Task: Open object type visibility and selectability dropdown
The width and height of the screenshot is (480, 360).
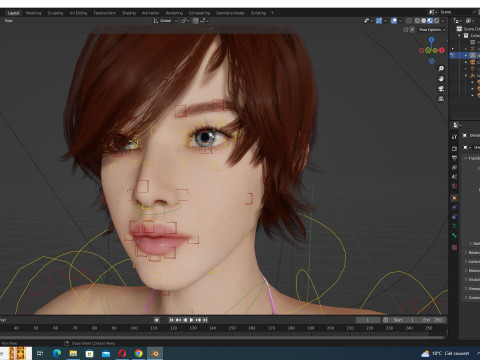Action: point(368,21)
